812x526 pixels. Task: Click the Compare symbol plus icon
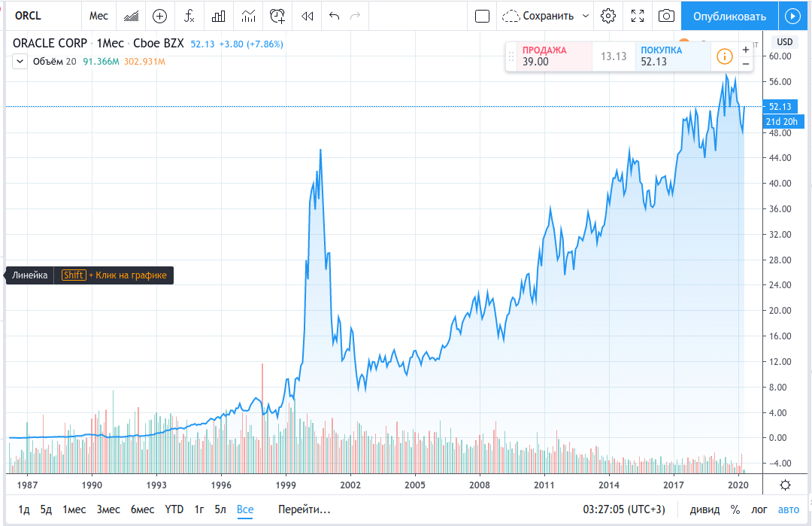pos(159,16)
